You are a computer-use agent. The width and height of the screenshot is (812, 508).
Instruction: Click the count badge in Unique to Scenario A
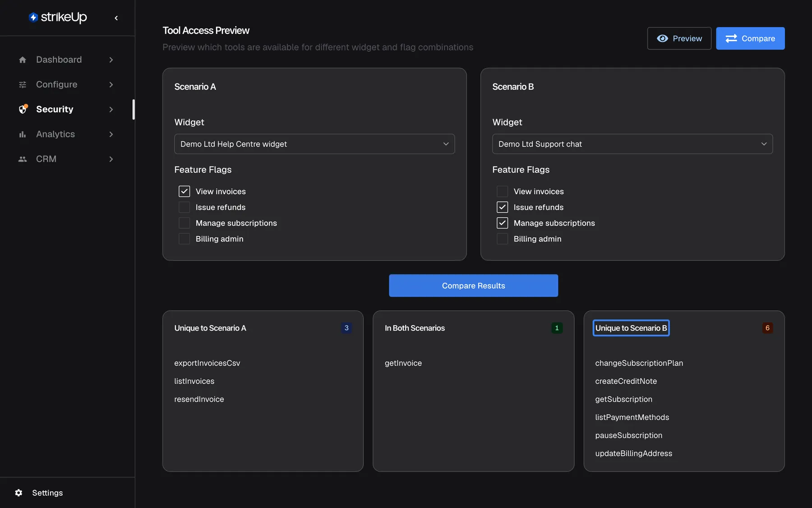tap(346, 328)
